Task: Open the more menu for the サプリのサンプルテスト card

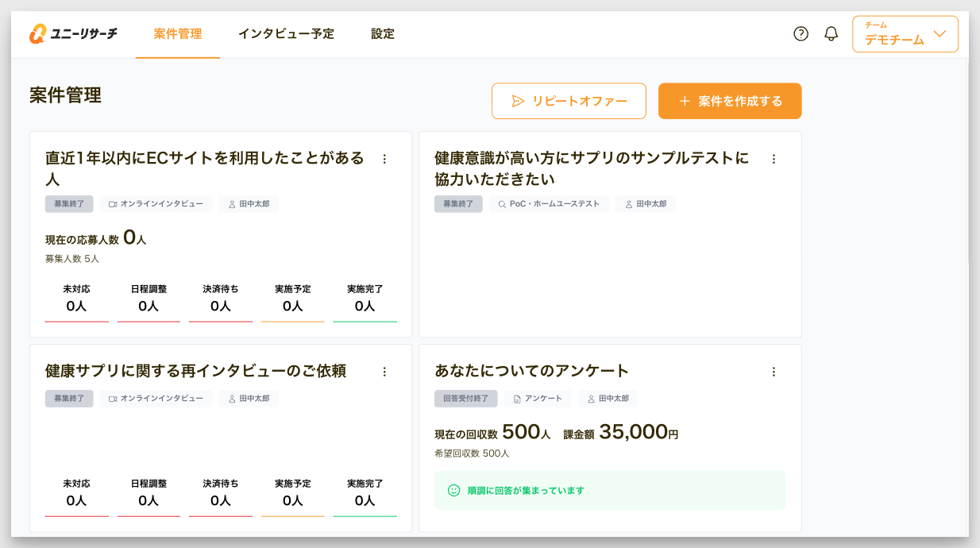Action: (774, 159)
